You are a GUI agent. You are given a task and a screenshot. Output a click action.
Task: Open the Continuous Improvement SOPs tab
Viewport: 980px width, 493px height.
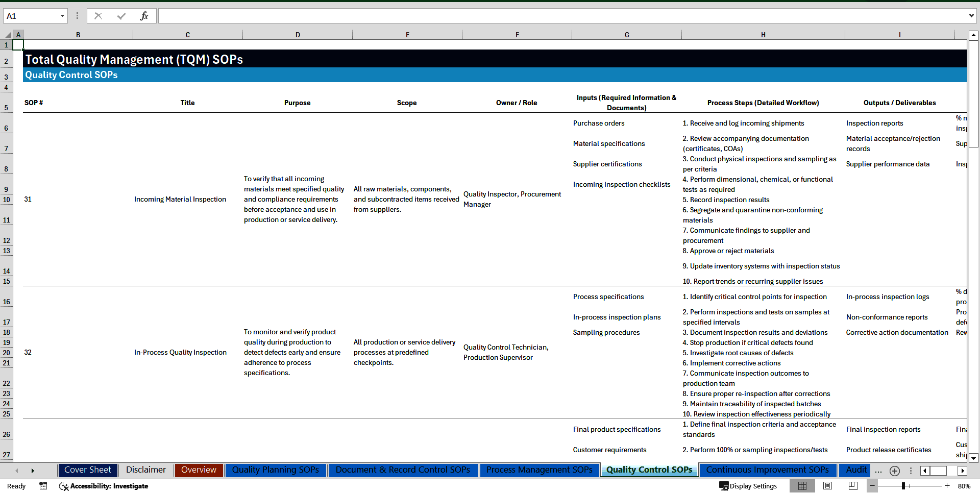tap(767, 470)
